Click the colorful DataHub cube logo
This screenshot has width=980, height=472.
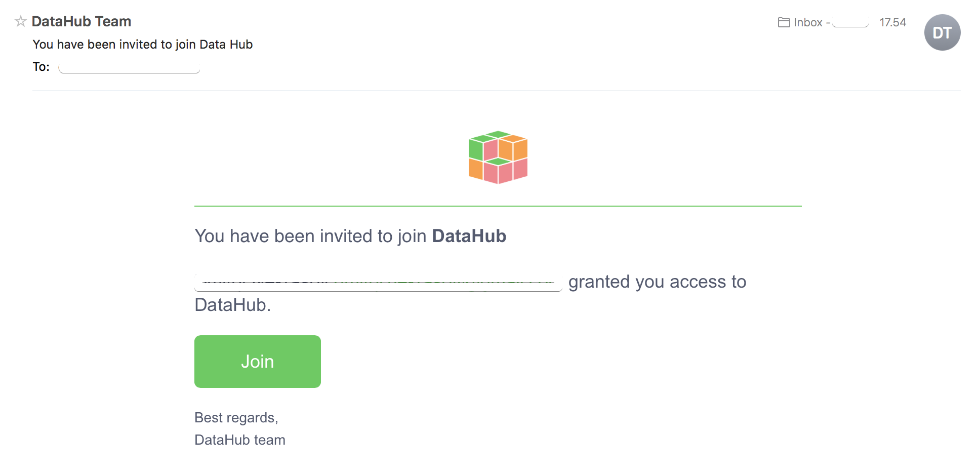pyautogui.click(x=498, y=157)
